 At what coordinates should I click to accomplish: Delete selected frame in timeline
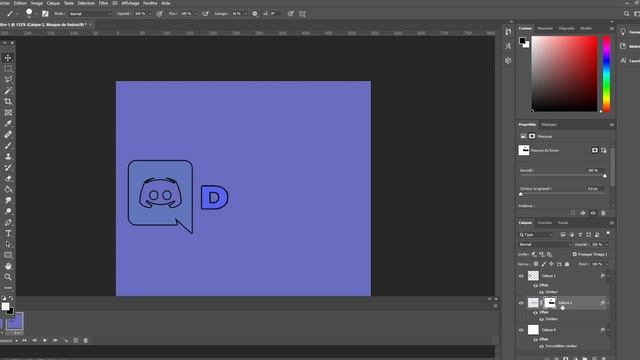pos(86,340)
